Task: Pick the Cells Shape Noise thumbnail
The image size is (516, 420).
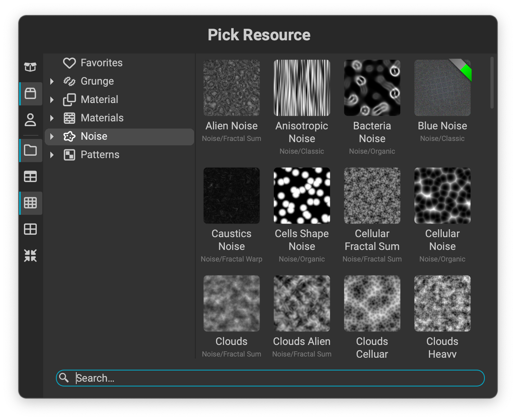Action: (302, 196)
